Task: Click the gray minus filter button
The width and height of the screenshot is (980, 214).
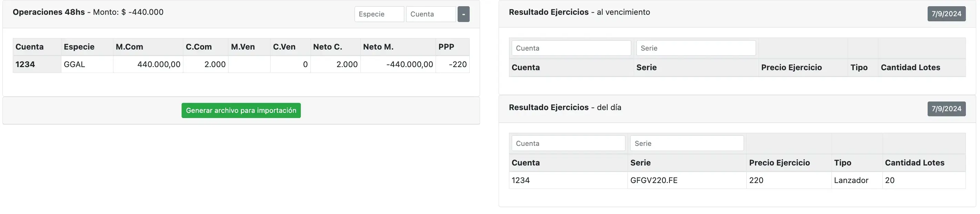Action: [463, 14]
